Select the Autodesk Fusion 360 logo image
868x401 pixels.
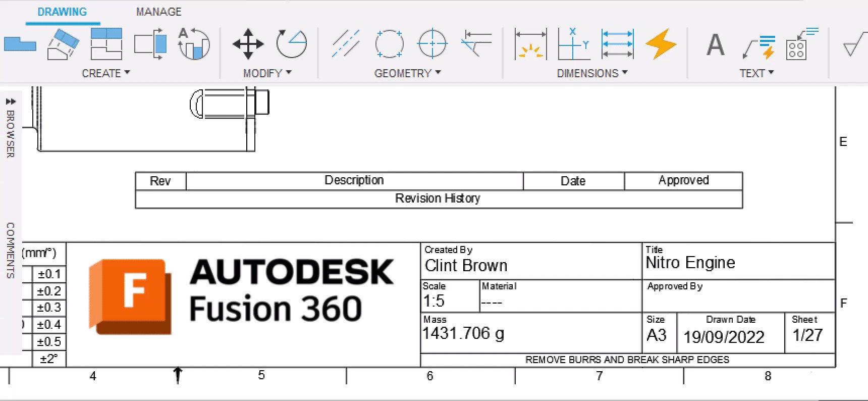tap(241, 297)
